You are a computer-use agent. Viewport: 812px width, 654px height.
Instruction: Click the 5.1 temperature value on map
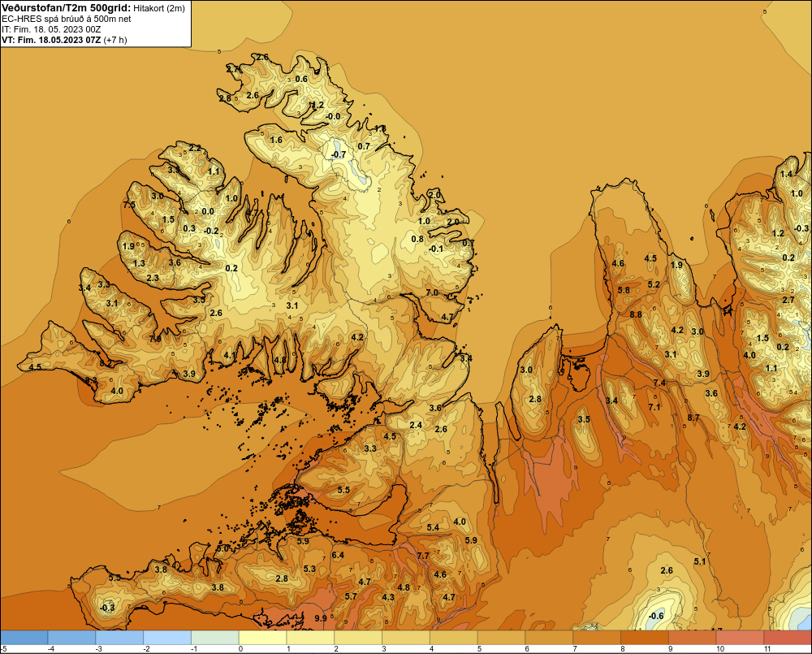(x=700, y=561)
